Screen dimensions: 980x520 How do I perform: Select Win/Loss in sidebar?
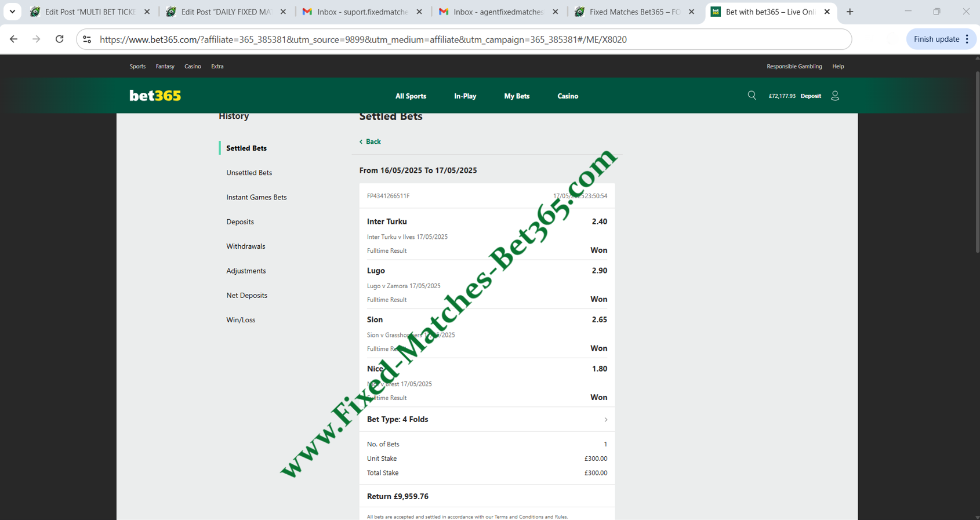click(x=241, y=320)
